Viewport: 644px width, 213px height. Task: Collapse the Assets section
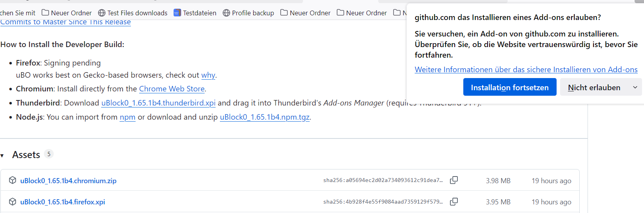[2, 156]
